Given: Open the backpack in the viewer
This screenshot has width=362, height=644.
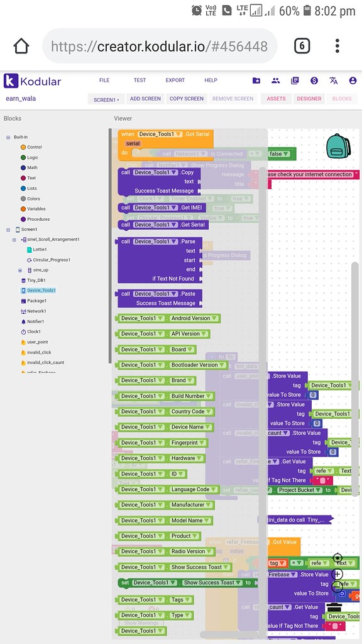Looking at the screenshot, I should [338, 147].
